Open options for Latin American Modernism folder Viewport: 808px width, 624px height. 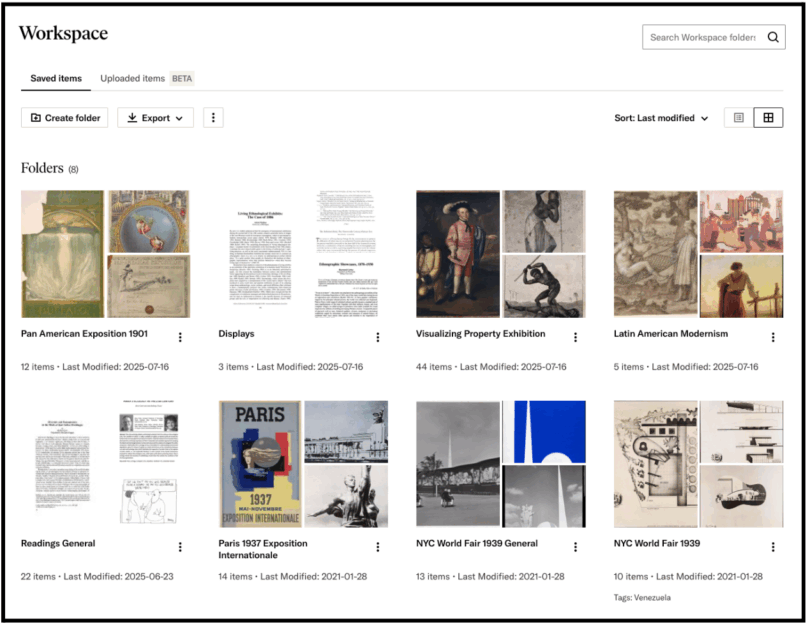click(773, 337)
